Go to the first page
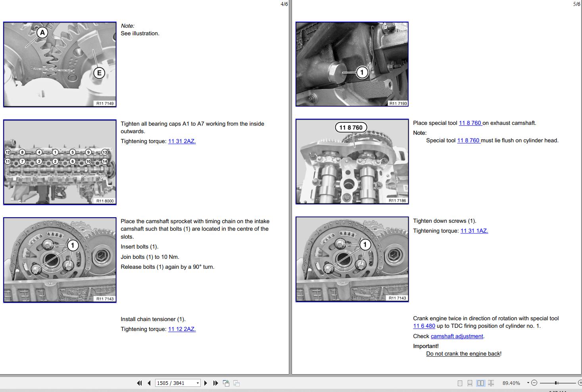This screenshot has height=392, width=582. tap(139, 383)
